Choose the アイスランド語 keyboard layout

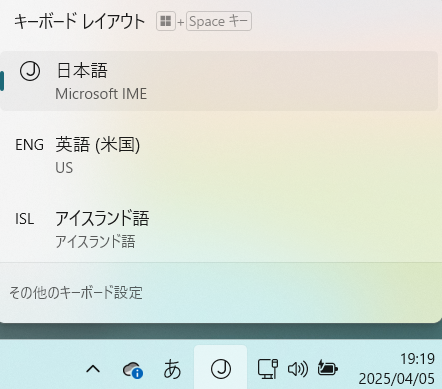tap(219, 229)
